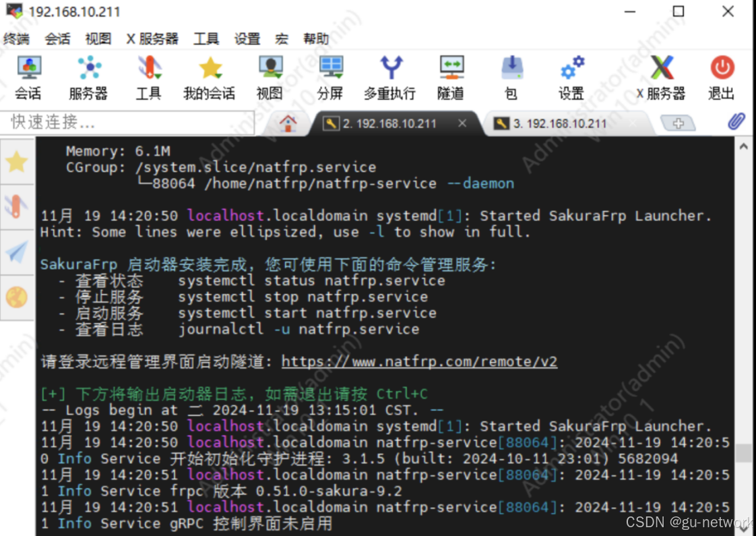Open the 视图 menu in menu bar
Viewport: 756px width, 536px height.
point(98,38)
